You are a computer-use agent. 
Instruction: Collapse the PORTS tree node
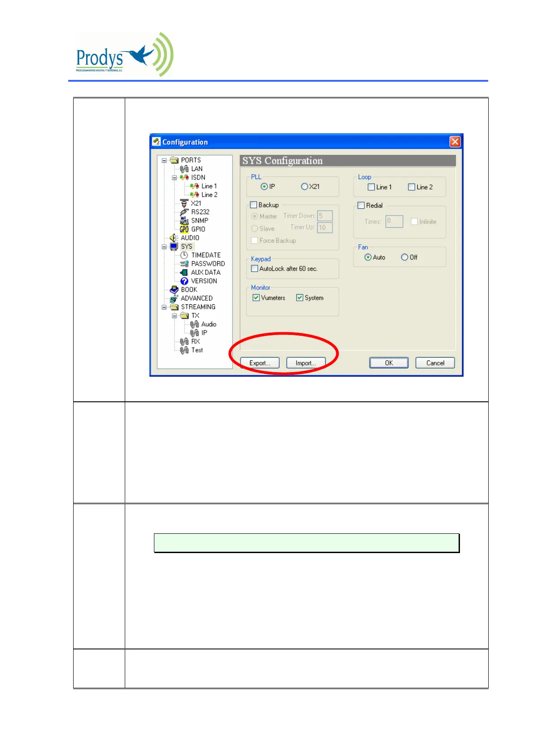click(x=164, y=160)
